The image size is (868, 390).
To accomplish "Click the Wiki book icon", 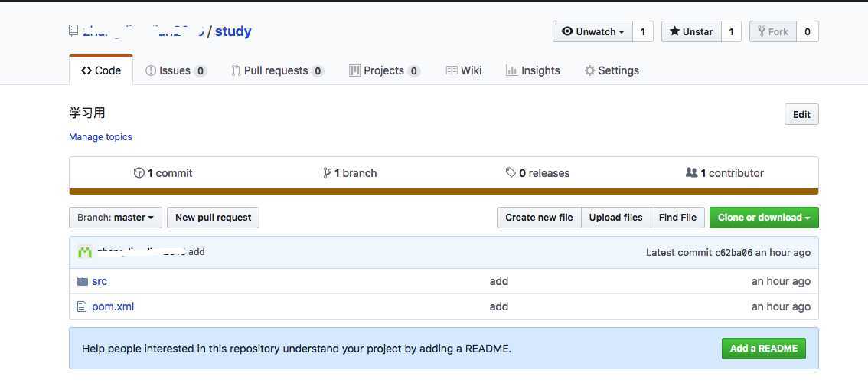I will point(452,70).
